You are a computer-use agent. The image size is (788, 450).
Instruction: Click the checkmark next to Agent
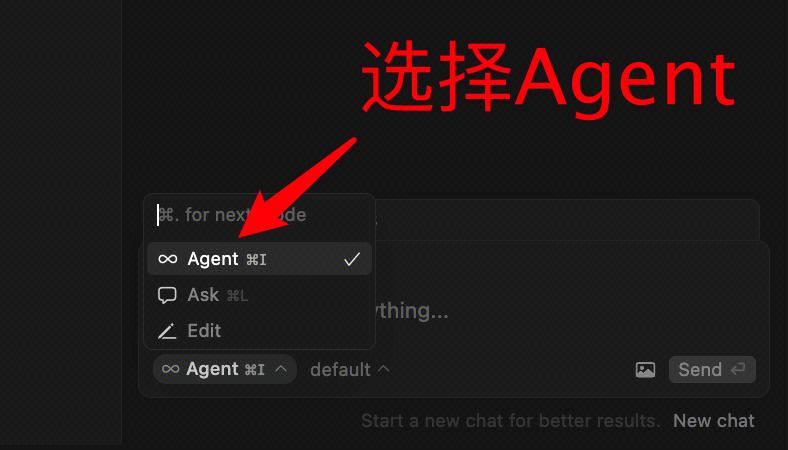352,259
